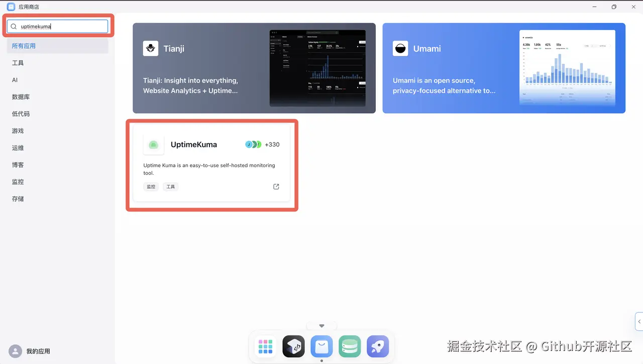Click the 监控 tag on UptimeKuma card
Viewport: 643px width, 364px height.
point(151,187)
